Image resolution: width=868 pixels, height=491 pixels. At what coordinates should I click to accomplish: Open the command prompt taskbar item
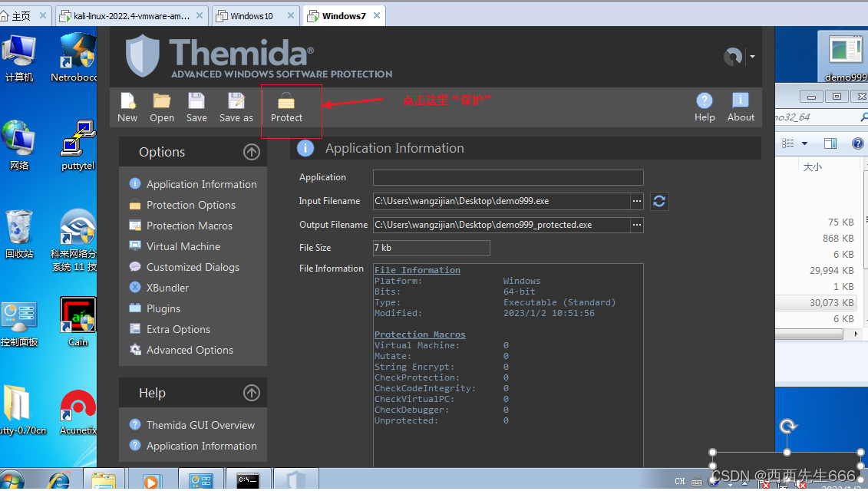(248, 480)
